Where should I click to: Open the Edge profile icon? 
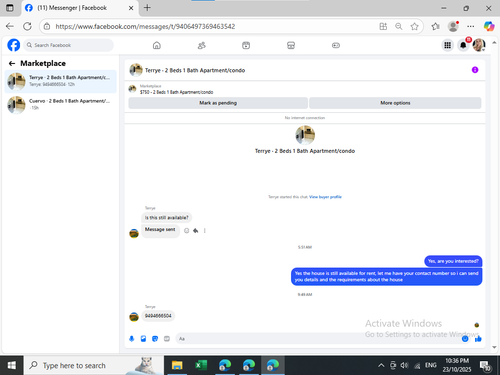[453, 26]
